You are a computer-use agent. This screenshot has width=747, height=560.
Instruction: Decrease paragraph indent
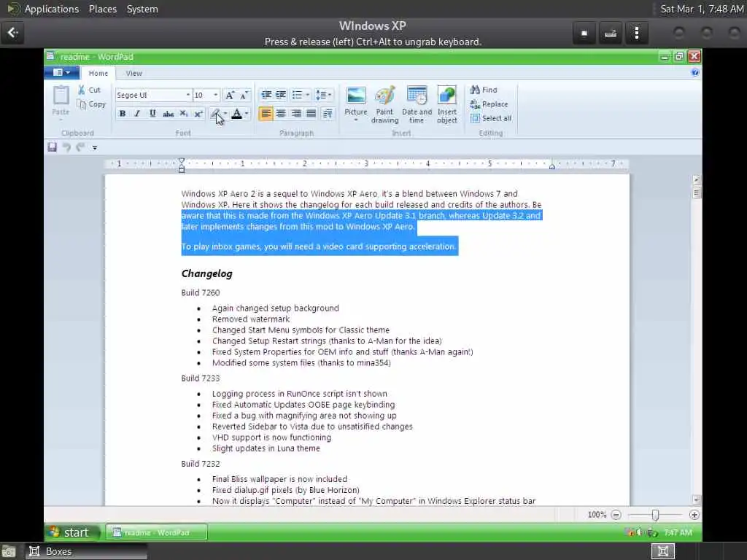[266, 95]
